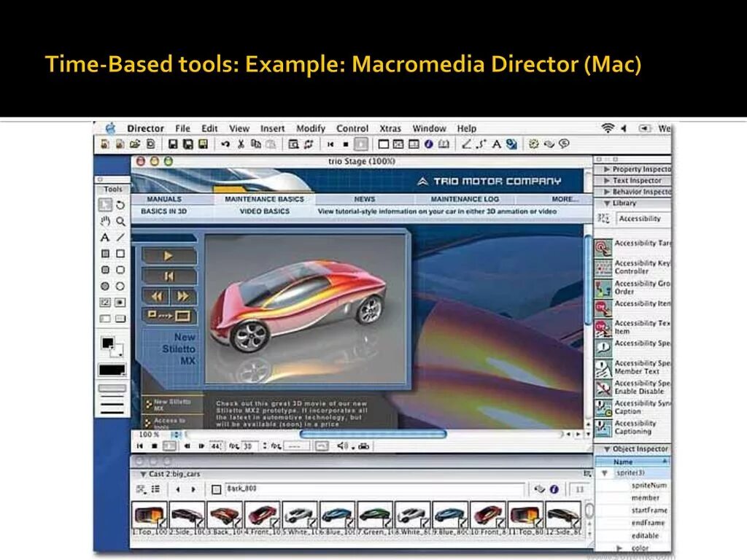The width and height of the screenshot is (747, 560).
Task: Toggle the Play button in main toolbar
Action: click(361, 144)
